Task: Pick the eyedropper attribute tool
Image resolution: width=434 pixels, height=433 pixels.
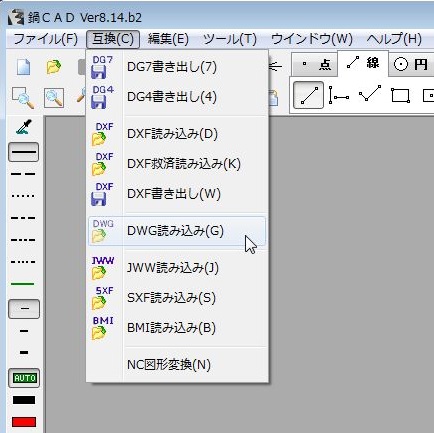Action: click(x=24, y=127)
